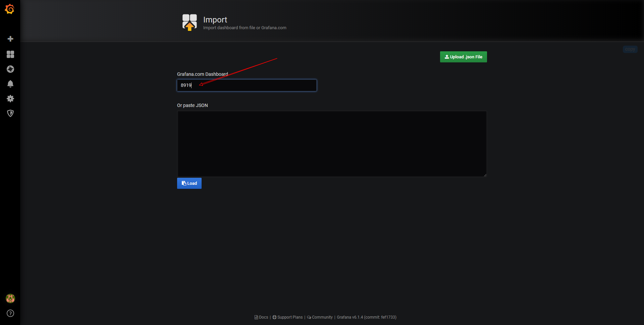The height and width of the screenshot is (325, 644).
Task: Click the Import page title
Action: tap(215, 20)
